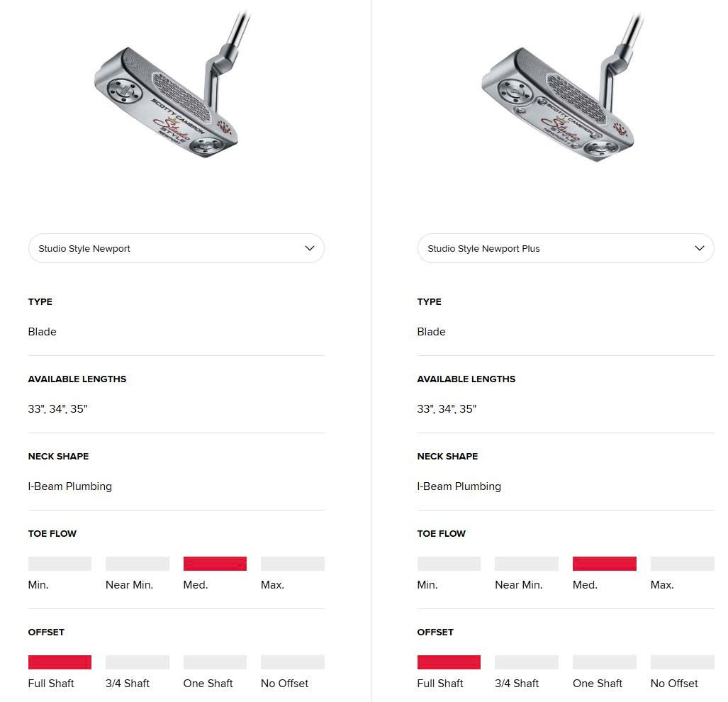Select the red Med. toe flow bar on left
This screenshot has height=702, width=728.
pos(215,563)
